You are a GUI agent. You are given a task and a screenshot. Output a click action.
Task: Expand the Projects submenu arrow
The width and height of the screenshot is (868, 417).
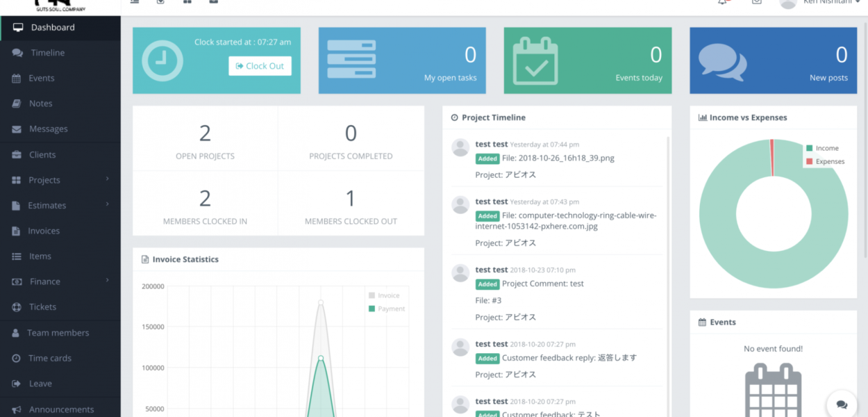(108, 179)
